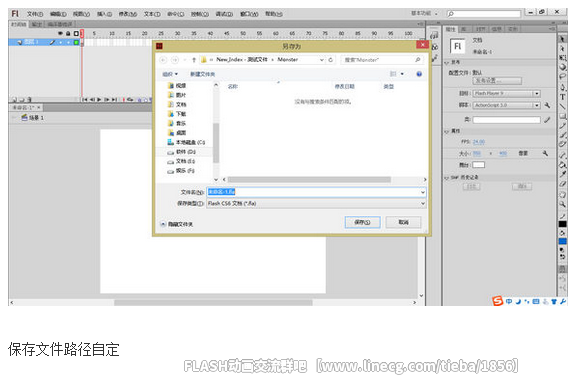This screenshot has width=570, height=385.
Task: Click the white stage color swatch
Action: [x=478, y=165]
